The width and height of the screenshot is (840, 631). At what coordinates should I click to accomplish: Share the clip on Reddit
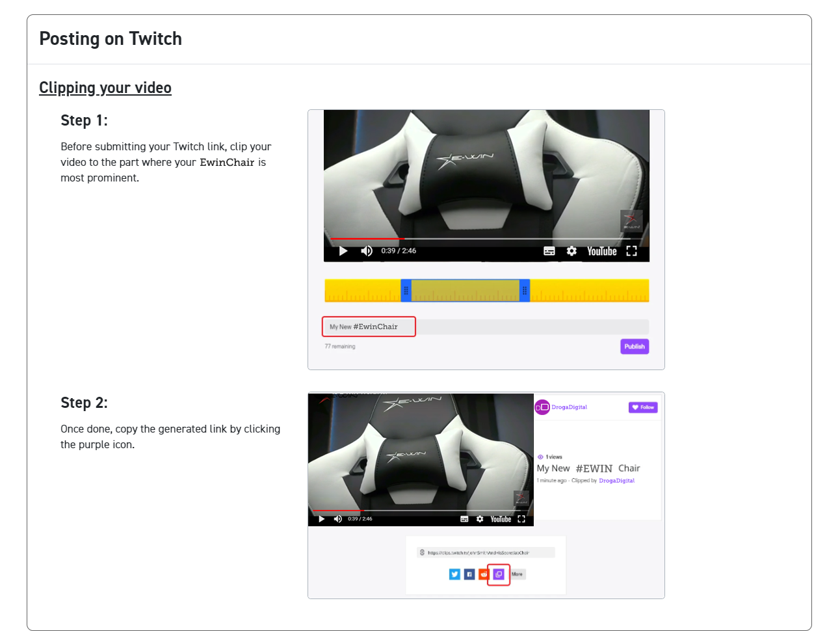pos(484,574)
